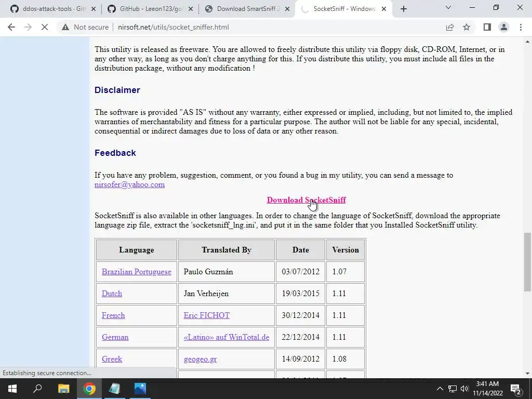Click the Disclaimer heading

pyautogui.click(x=117, y=90)
